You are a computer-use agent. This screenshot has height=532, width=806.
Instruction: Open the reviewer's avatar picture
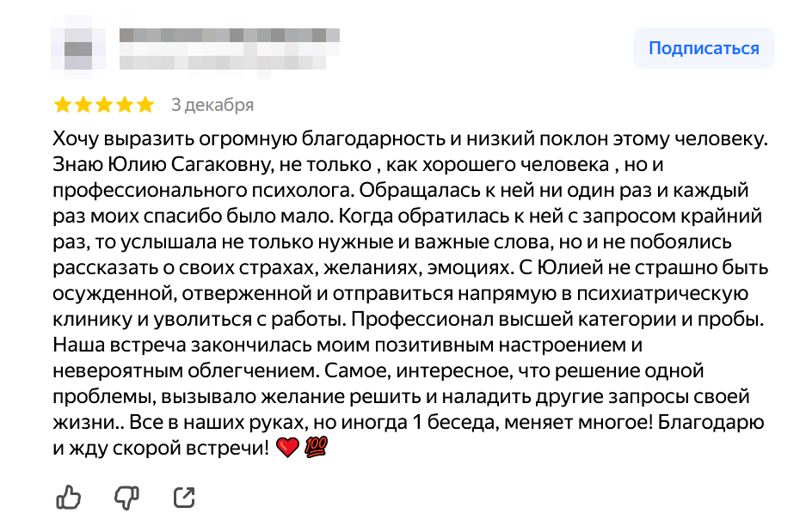click(x=77, y=49)
